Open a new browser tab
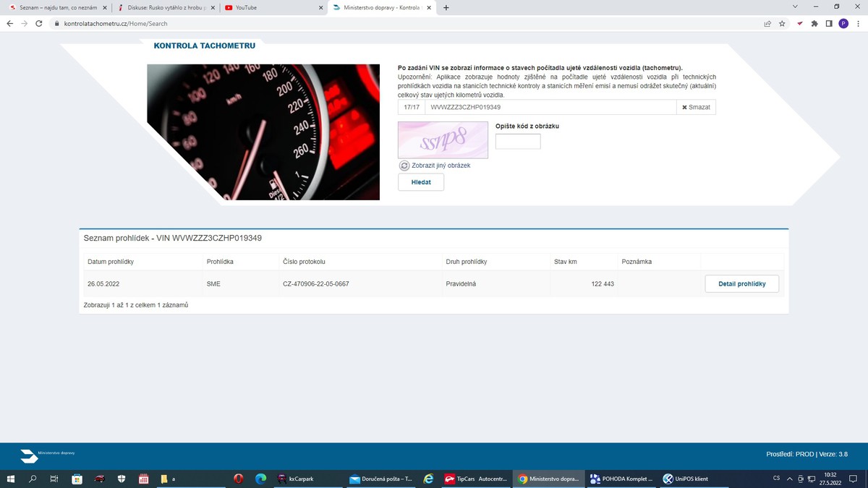Image resolution: width=868 pixels, height=488 pixels. pos(446,8)
